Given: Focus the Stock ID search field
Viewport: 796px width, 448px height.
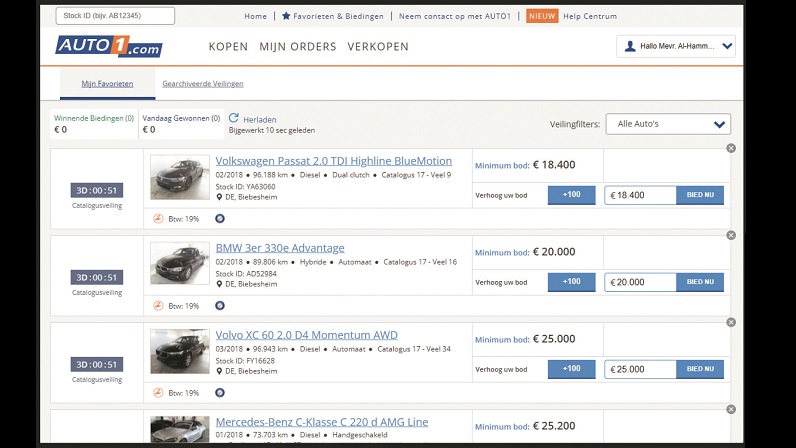Looking at the screenshot, I should click(x=115, y=16).
